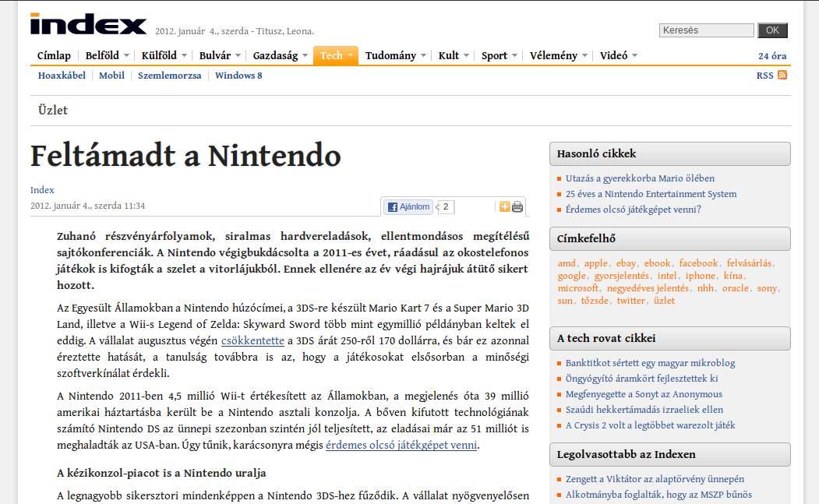Focus the Keresés search field

707,30
